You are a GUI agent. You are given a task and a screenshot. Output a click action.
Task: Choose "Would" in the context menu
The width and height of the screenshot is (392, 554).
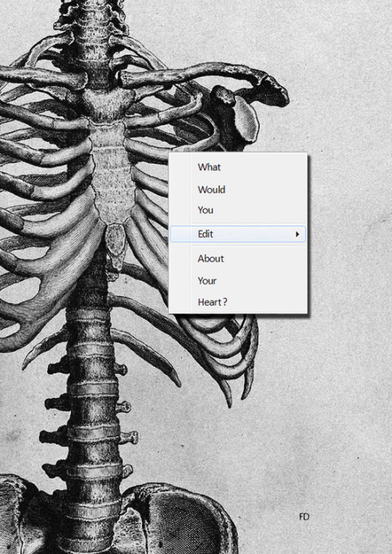pyautogui.click(x=238, y=190)
